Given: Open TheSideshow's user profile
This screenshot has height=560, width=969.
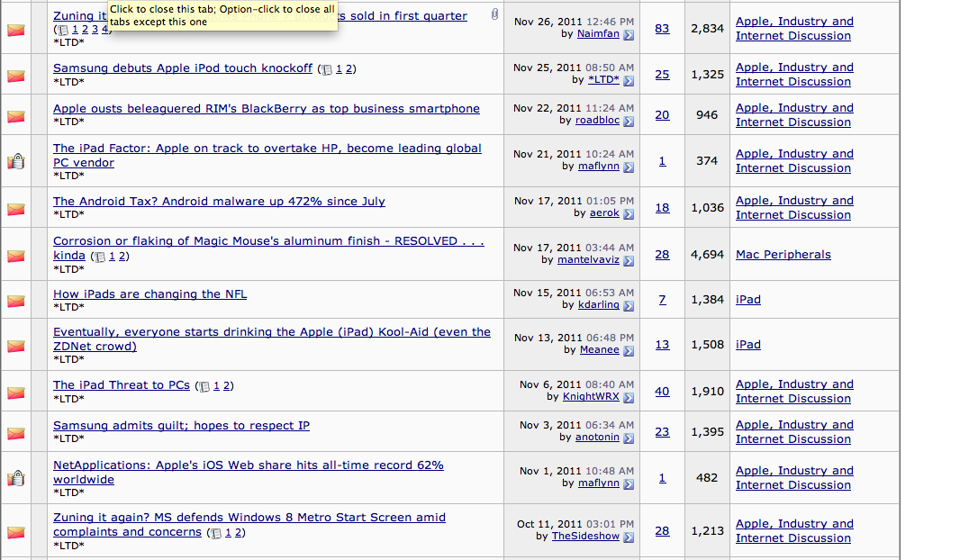Looking at the screenshot, I should point(585,536).
